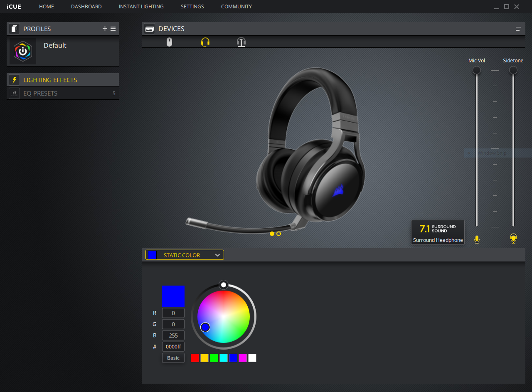Viewport: 532px width, 392px height.
Task: Select the Default profile
Action: (63, 51)
